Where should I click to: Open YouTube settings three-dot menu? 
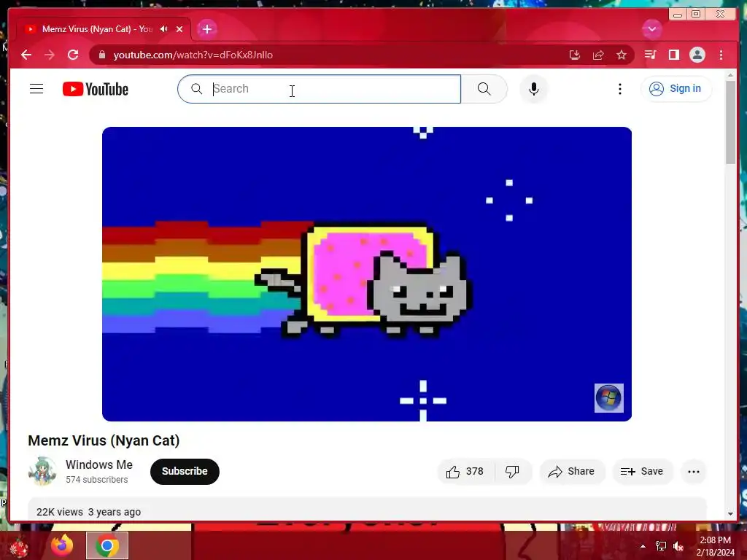point(620,89)
